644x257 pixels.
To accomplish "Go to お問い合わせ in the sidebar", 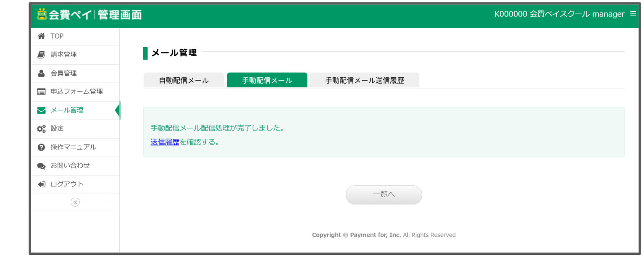I will coord(75,166).
